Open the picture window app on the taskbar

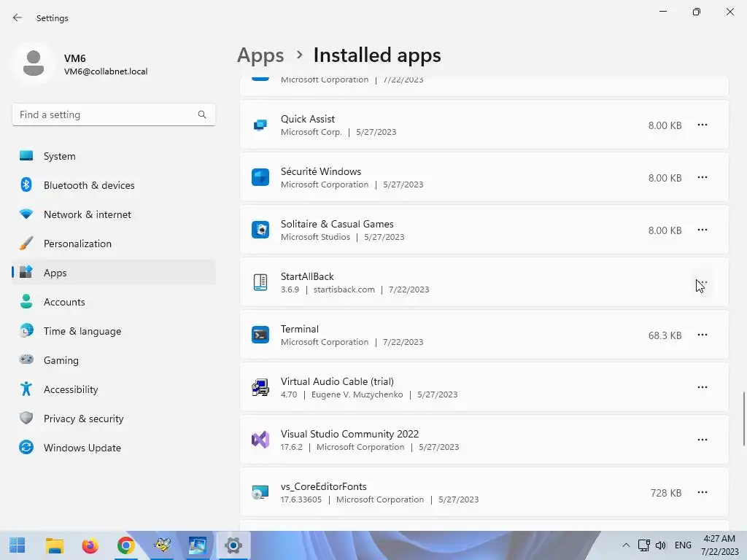(197, 545)
